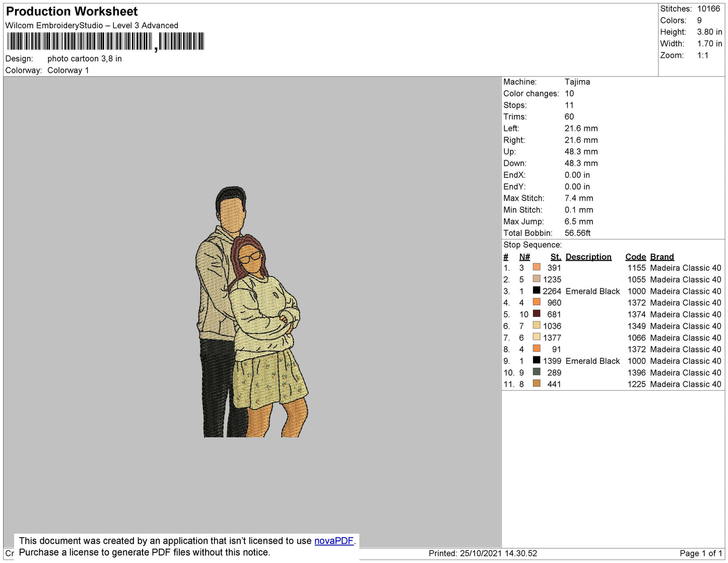Click the EndX value '0.00 in'
Viewport: 728px width, 563px height.
(x=577, y=175)
